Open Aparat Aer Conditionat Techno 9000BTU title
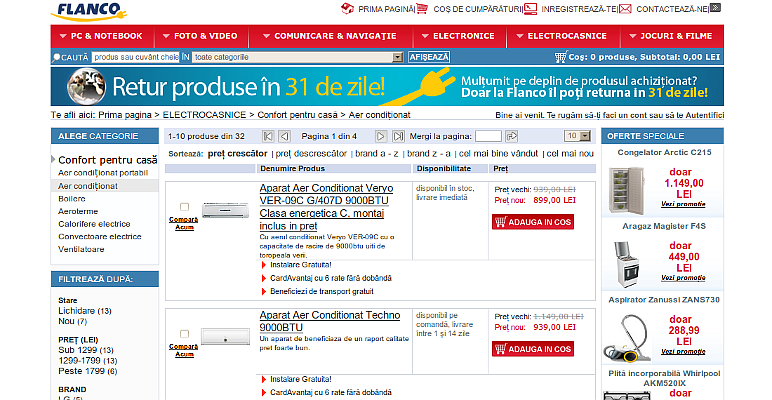Viewport: 772px width, 400px height. tap(330, 321)
